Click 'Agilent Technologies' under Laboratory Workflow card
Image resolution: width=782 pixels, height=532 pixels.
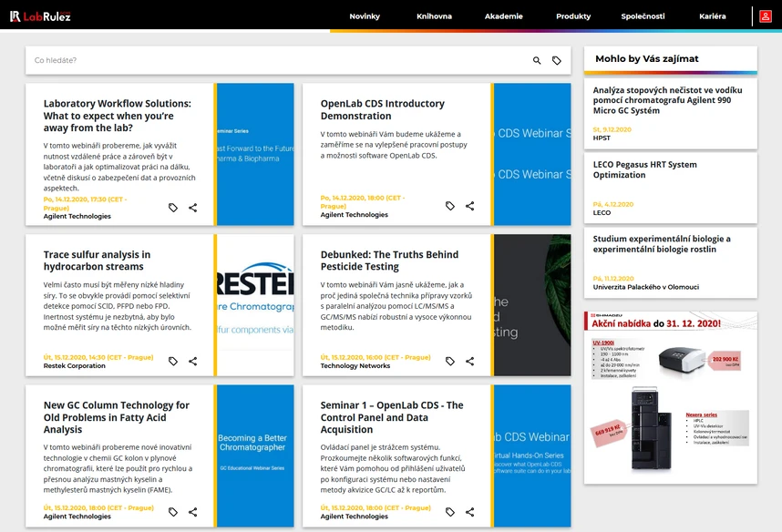tap(77, 216)
